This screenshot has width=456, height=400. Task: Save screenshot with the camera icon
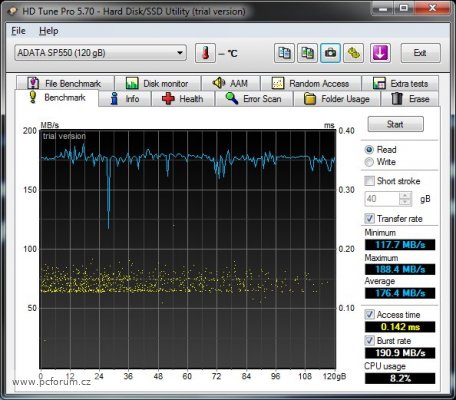(x=330, y=53)
